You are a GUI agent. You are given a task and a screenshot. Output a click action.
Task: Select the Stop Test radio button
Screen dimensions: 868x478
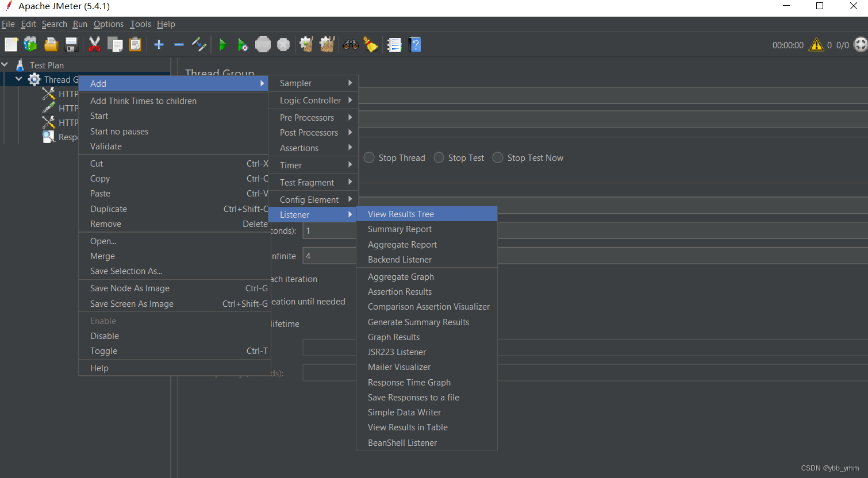click(439, 157)
